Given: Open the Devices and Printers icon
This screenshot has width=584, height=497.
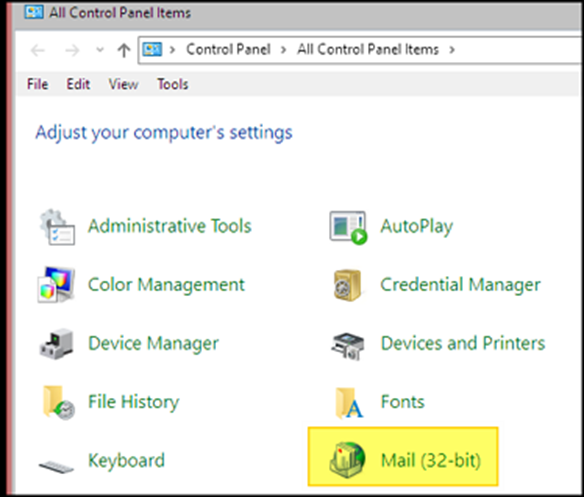Looking at the screenshot, I should (347, 346).
